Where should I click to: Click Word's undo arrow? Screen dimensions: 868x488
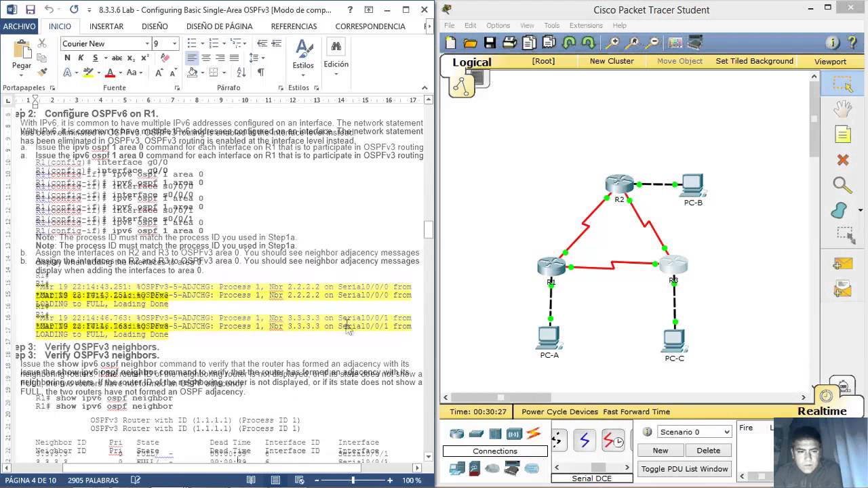click(49, 10)
